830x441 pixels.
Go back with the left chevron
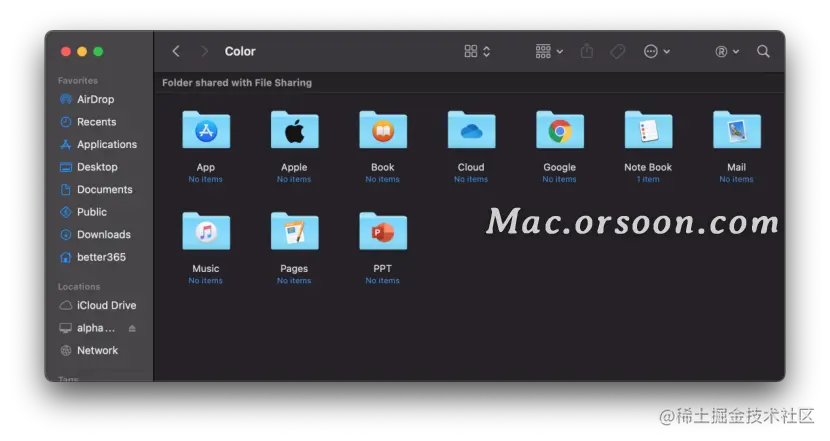pos(176,51)
